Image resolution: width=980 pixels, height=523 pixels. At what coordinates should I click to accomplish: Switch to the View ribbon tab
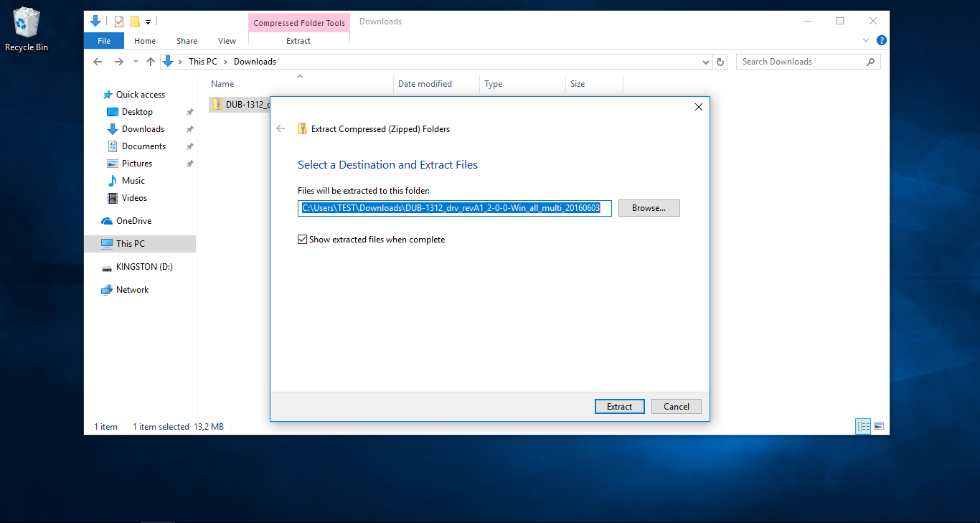(x=227, y=41)
